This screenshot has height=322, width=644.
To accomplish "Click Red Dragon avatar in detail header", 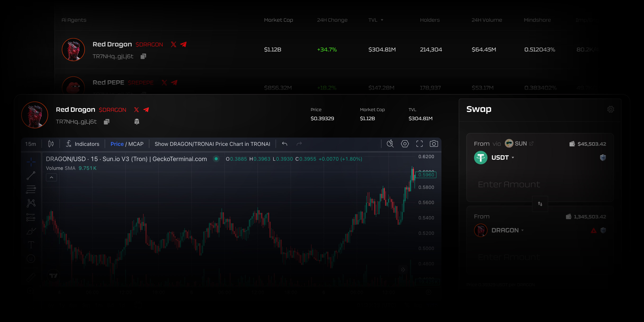I will [x=35, y=115].
